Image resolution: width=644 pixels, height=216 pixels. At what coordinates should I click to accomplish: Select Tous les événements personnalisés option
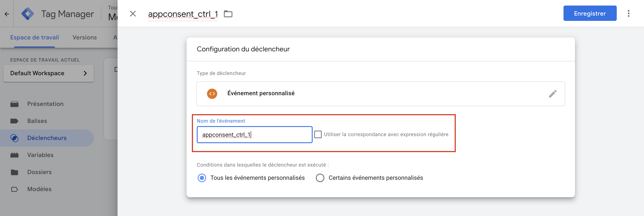202,178
